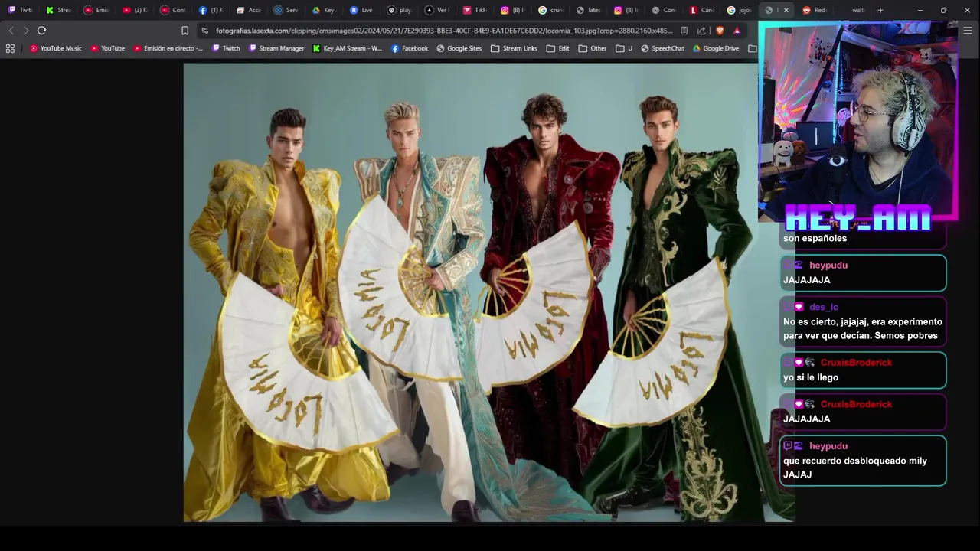Expand Other bookmark folder

tap(593, 48)
